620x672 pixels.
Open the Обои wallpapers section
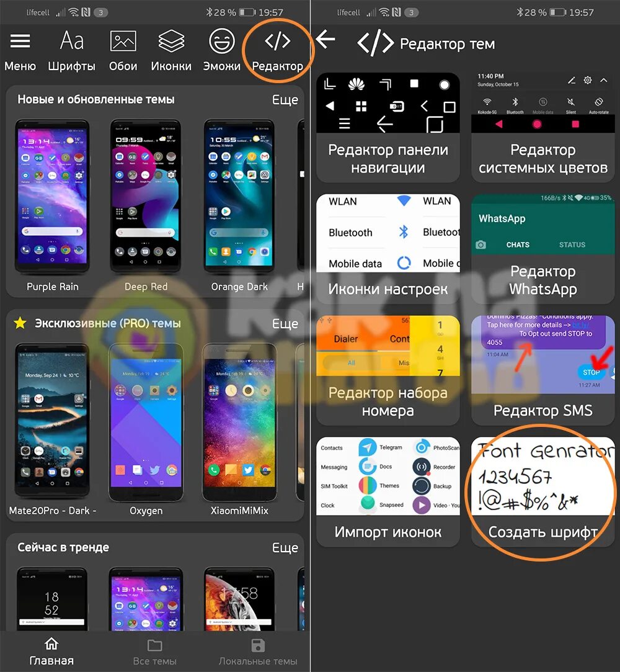tap(123, 50)
